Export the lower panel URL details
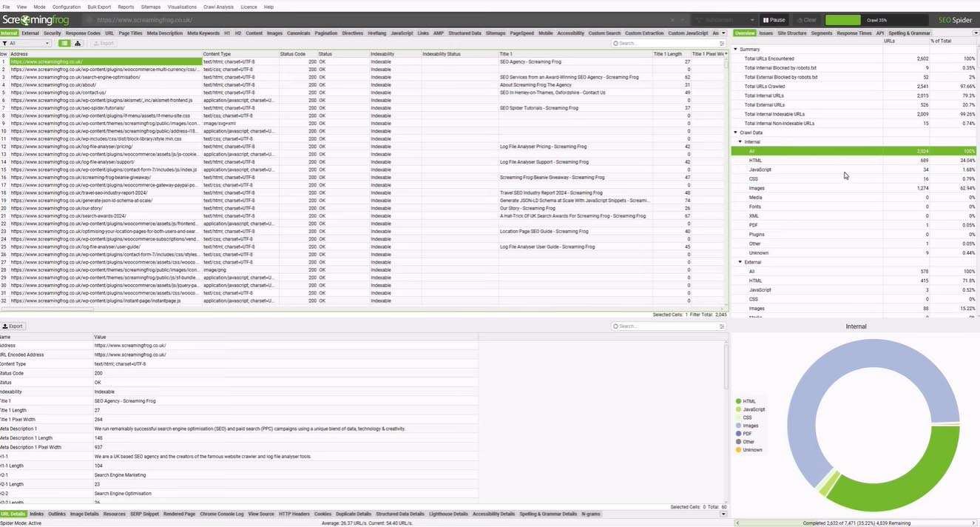 [13, 326]
